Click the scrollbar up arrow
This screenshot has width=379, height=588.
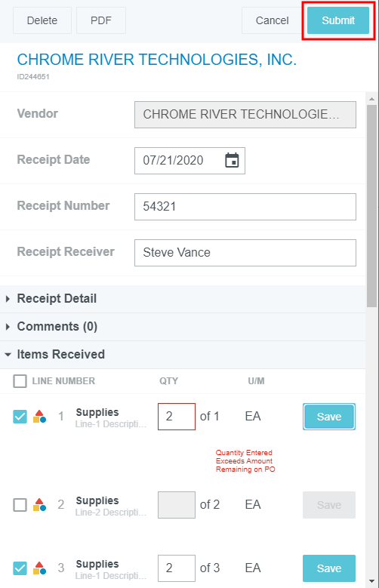click(x=372, y=99)
